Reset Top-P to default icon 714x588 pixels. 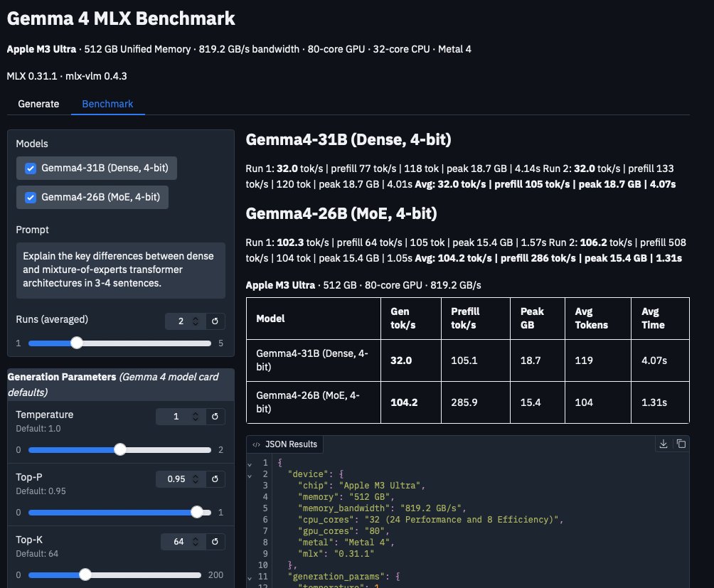point(215,479)
